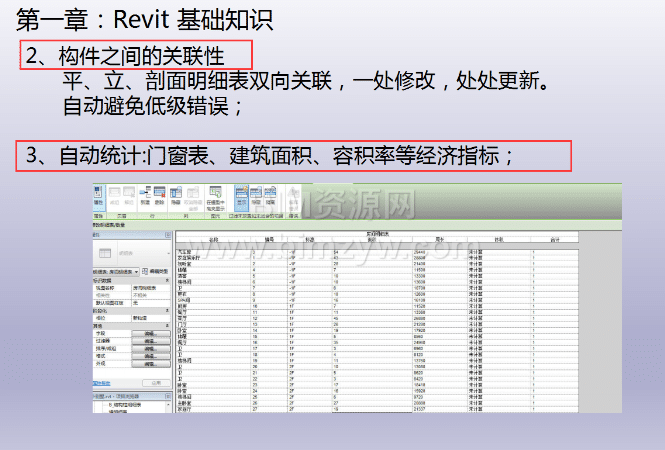Open 编辑 button for 排序/成组 row
The image size is (665, 450).
151,349
